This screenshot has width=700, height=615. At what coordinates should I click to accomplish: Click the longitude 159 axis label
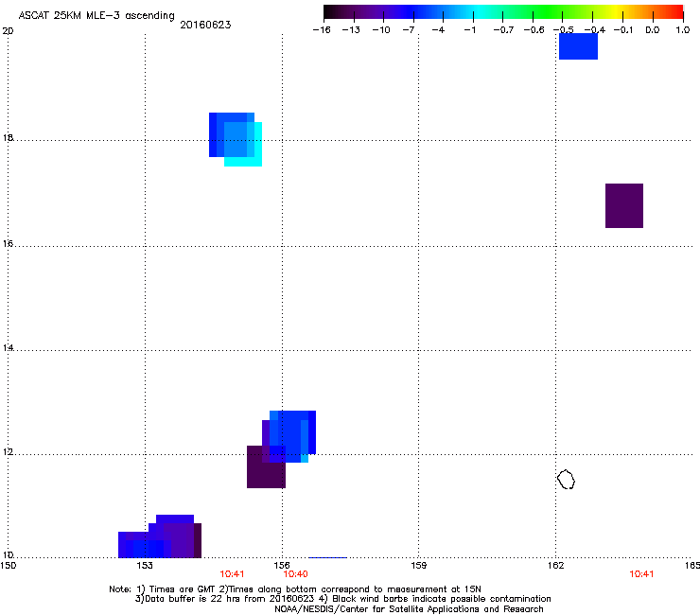click(x=419, y=566)
